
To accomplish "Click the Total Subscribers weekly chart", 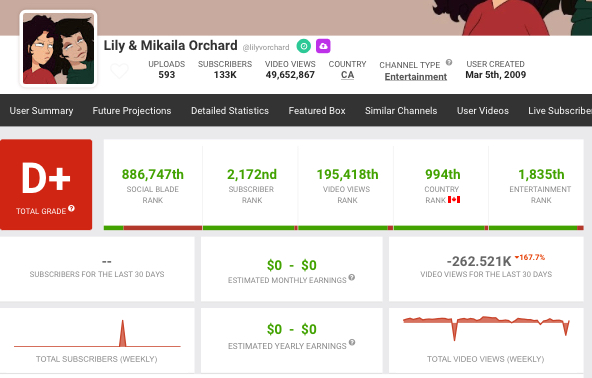I will (x=97, y=333).
